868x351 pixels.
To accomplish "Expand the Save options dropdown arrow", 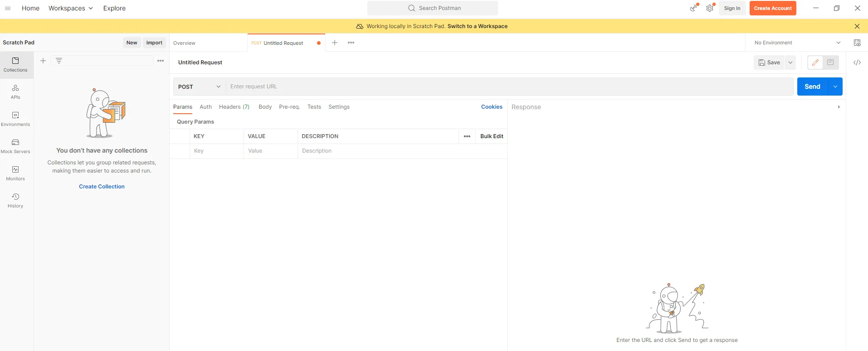I will tap(790, 63).
